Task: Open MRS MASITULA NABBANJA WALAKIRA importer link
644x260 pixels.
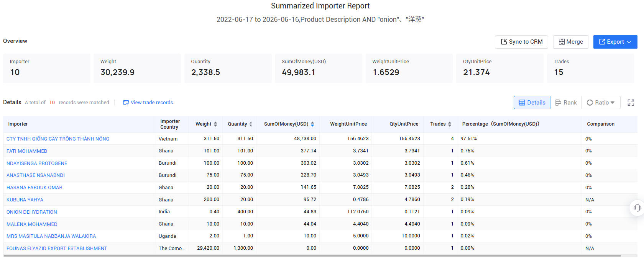Action: coord(51,236)
